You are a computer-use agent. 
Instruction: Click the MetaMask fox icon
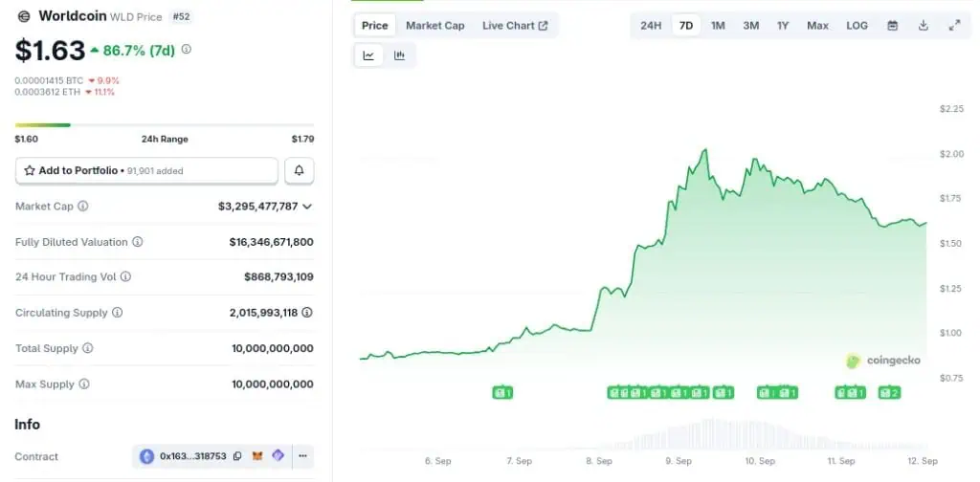257,456
